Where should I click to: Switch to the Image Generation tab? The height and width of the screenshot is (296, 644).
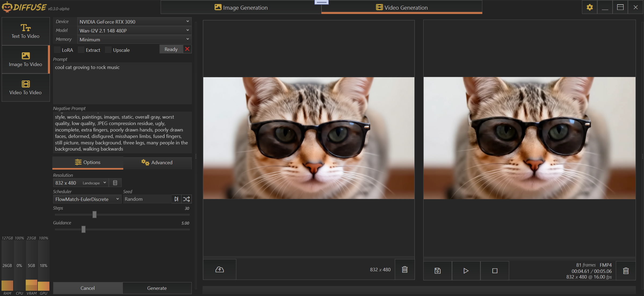tap(241, 8)
